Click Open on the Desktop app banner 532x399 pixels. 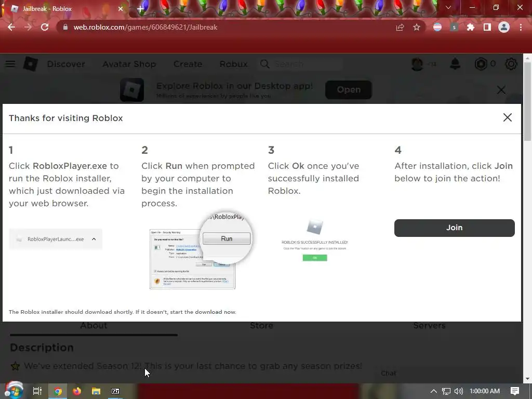pos(349,90)
